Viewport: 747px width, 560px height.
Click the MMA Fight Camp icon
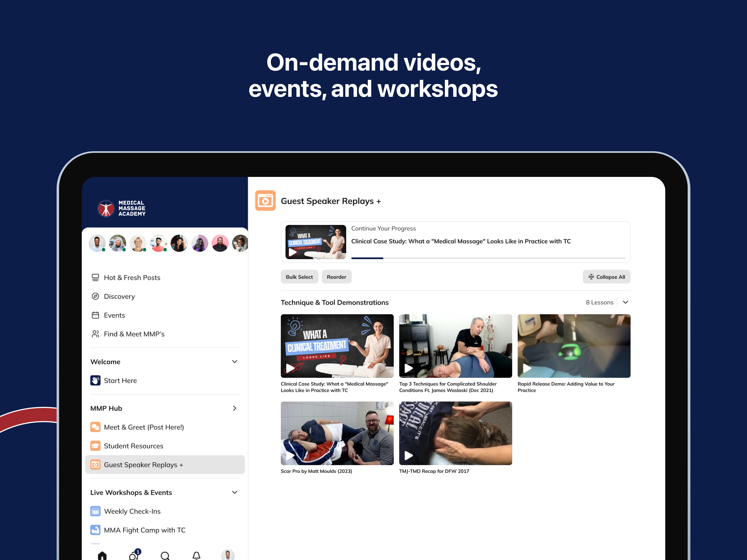pyautogui.click(x=95, y=530)
